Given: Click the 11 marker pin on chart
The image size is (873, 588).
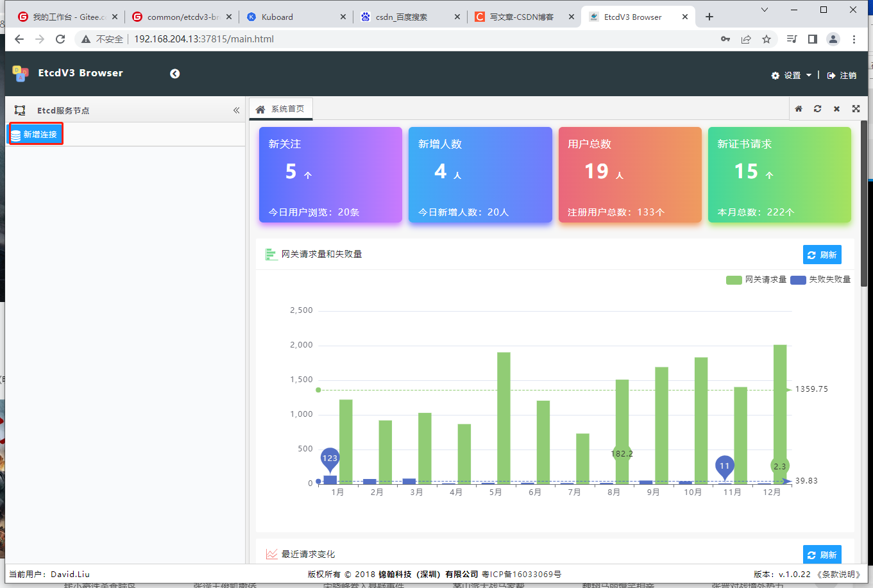Looking at the screenshot, I should (x=724, y=467).
